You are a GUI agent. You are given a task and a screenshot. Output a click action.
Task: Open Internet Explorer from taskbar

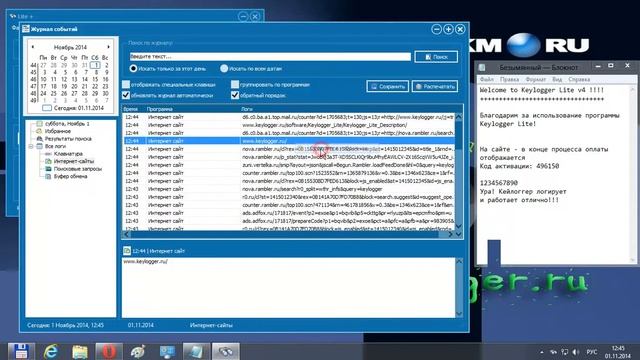click(x=51, y=351)
